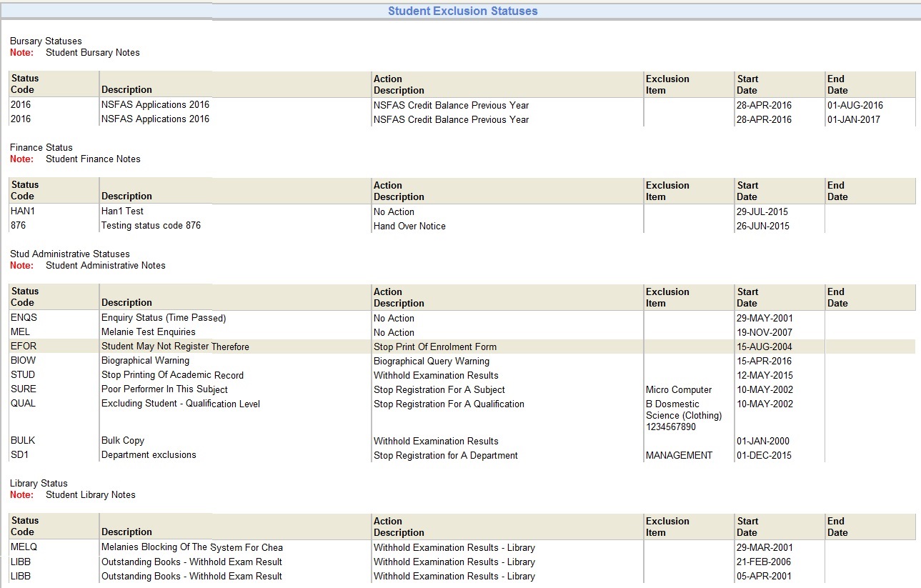Click the Action Description column header
Screen dimensions: 921x588
[399, 84]
